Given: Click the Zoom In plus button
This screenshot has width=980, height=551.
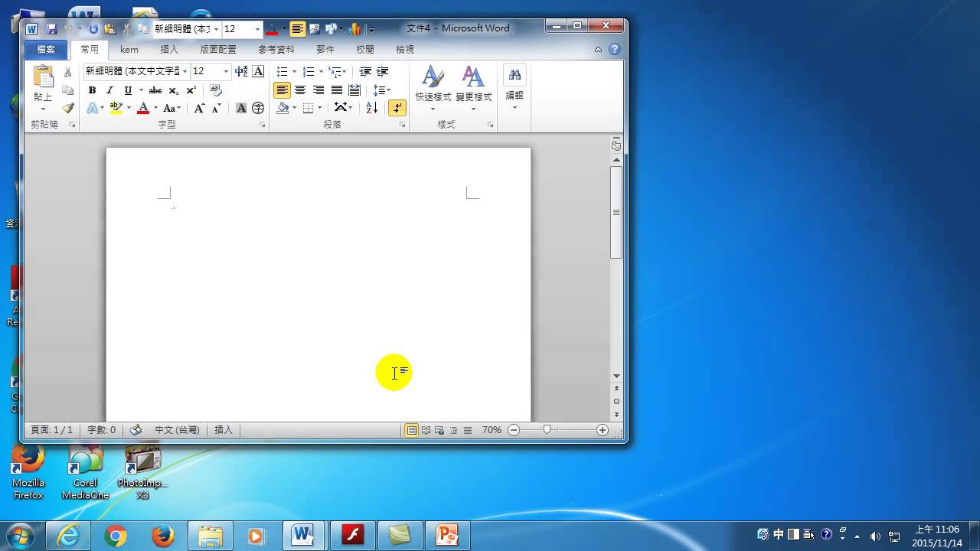Looking at the screenshot, I should (603, 430).
